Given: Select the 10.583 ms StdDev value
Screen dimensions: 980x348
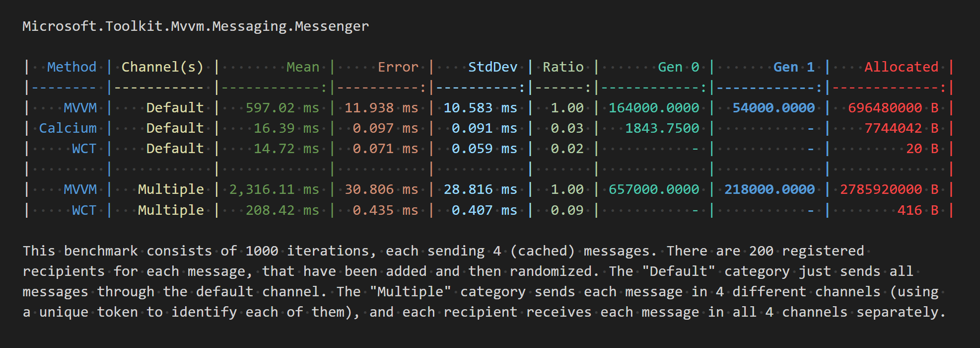Looking at the screenshot, I should click(x=481, y=108).
